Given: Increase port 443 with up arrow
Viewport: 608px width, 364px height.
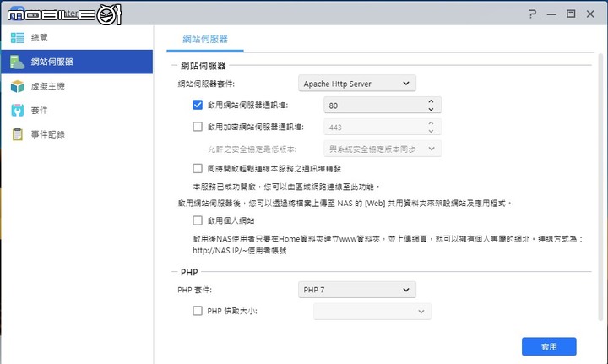Looking at the screenshot, I should point(431,123).
